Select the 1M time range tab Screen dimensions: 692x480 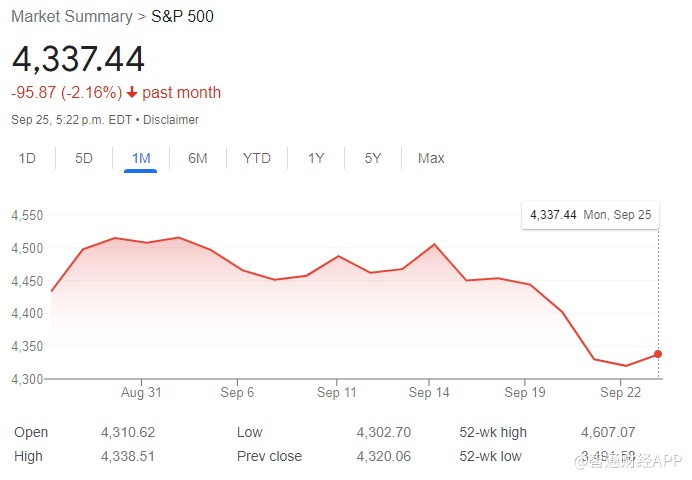point(141,158)
